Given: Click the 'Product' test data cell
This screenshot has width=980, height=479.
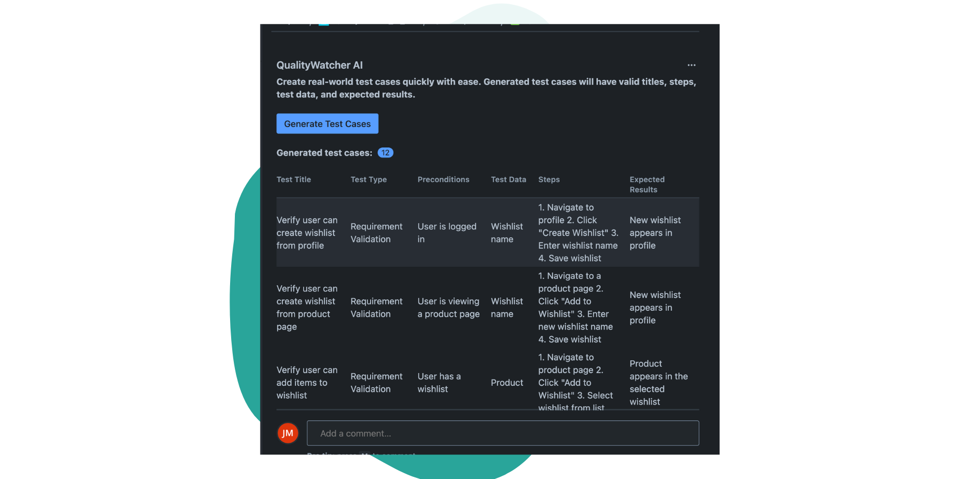Looking at the screenshot, I should tap(507, 383).
